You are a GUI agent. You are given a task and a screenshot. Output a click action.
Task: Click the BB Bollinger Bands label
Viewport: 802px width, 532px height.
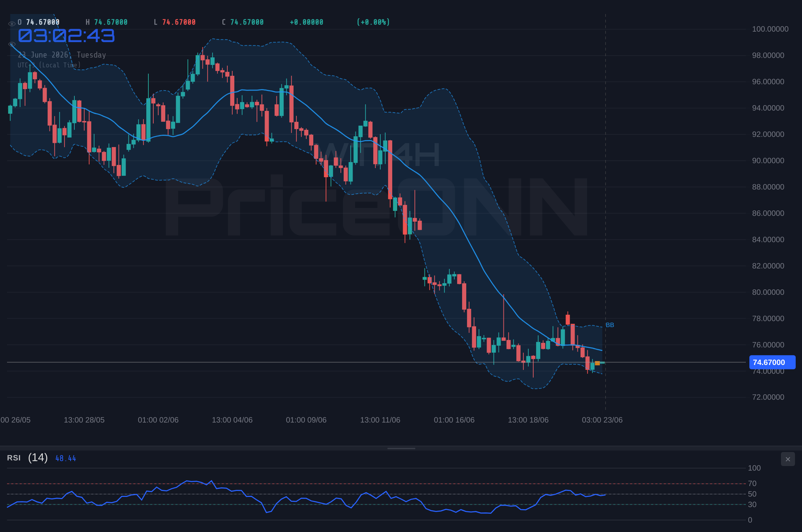[x=610, y=325]
